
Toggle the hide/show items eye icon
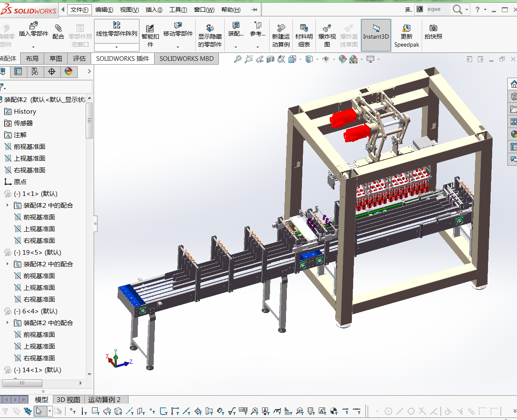point(325,60)
